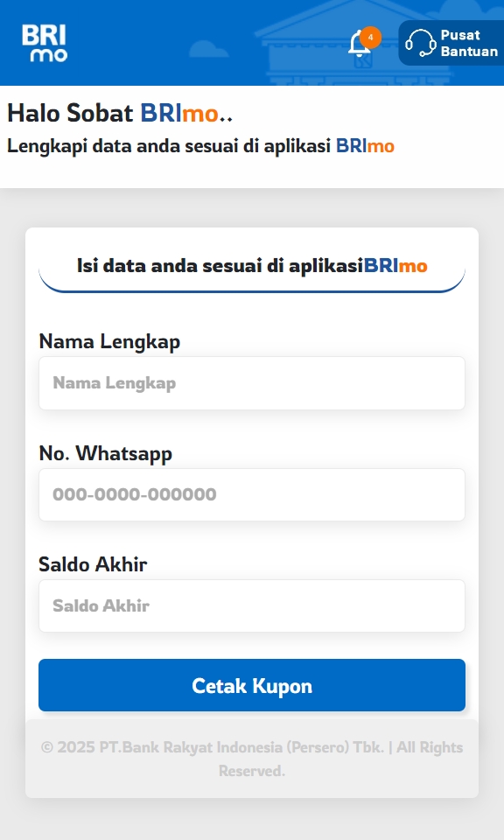Focus the Saldo Akhir input field
The width and height of the screenshot is (504, 840).
point(252,605)
